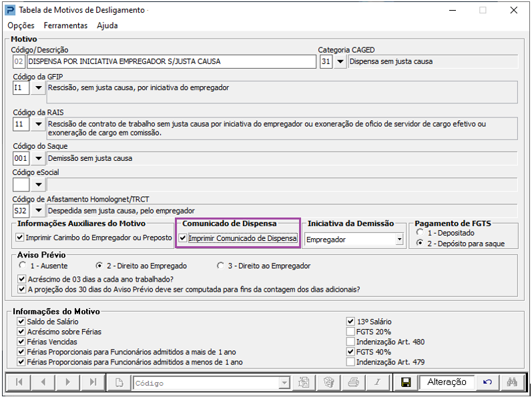532x399 pixels.
Task: Save with the floppy disk icon
Action: [406, 383]
